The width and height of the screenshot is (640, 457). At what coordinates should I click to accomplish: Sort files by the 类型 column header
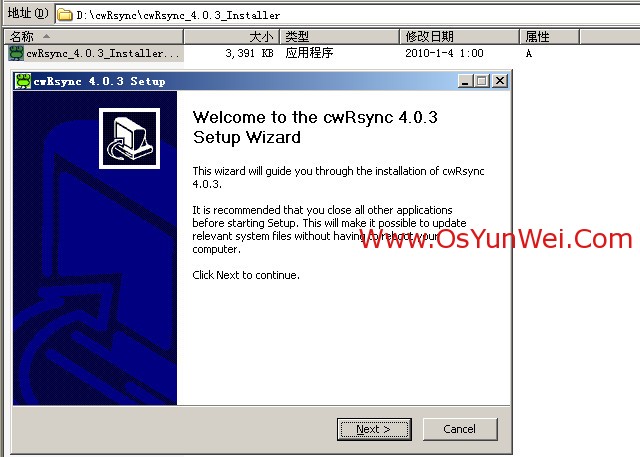[x=339, y=37]
